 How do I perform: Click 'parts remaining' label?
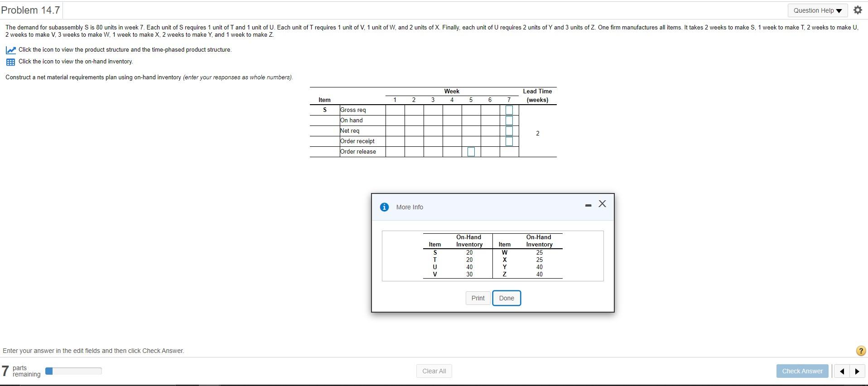(x=26, y=371)
